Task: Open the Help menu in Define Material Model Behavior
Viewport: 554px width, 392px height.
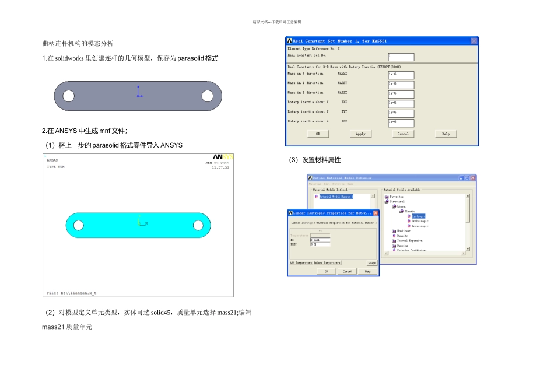Action: 350,184
